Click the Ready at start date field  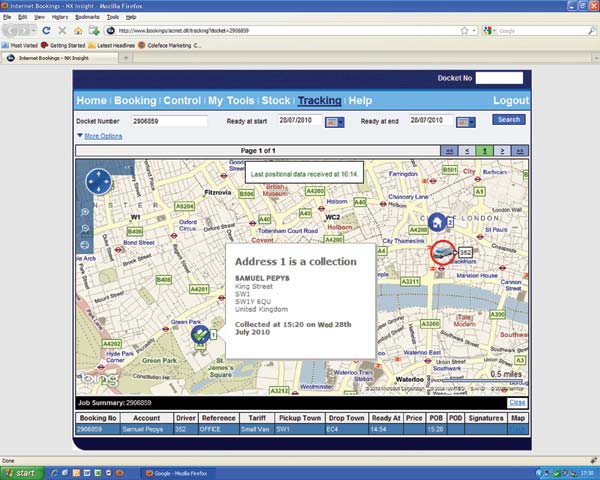click(x=300, y=121)
